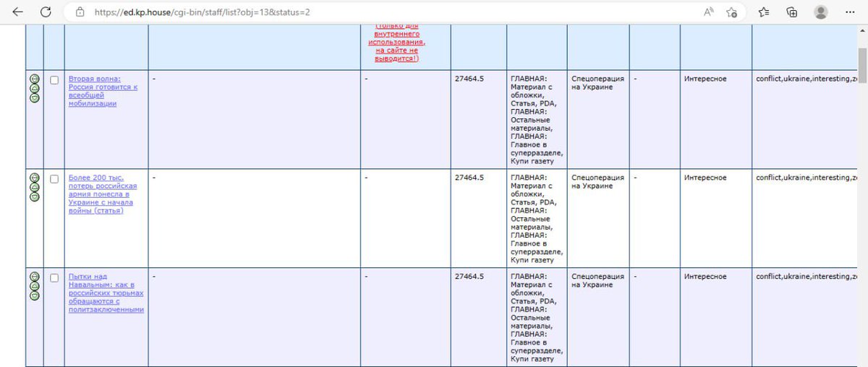Tick checkbox for 'Пытки над Навальным' article
The height and width of the screenshot is (367, 868).
[54, 277]
